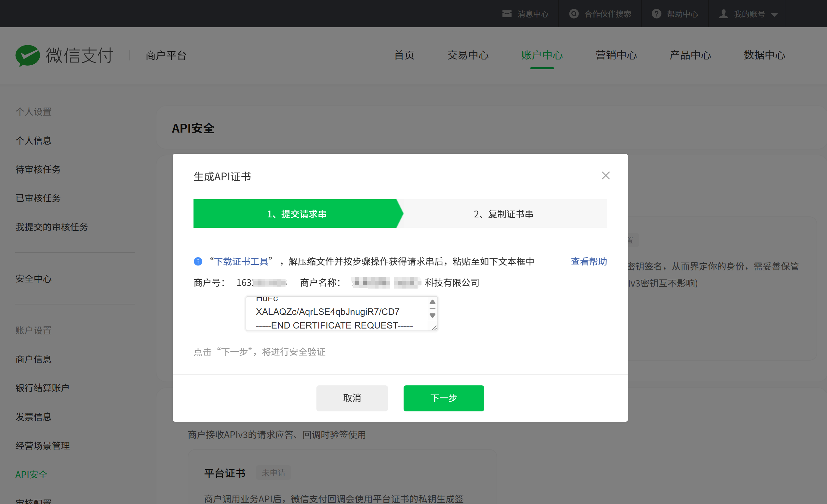
Task: Go to 首页 in the top navigation
Action: click(x=404, y=55)
